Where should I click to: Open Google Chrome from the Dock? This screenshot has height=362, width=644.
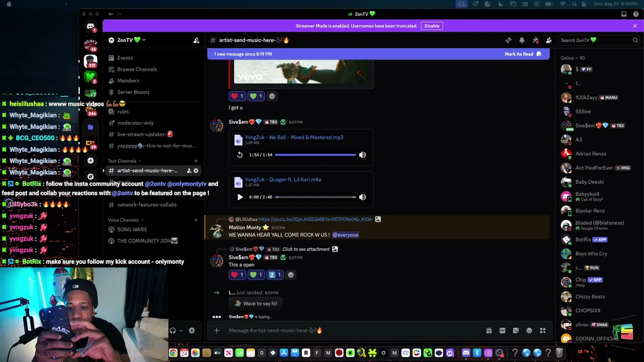[x=173, y=353]
